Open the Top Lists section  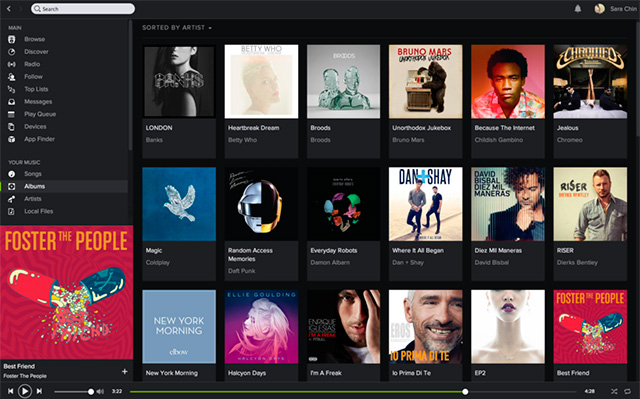pos(36,89)
